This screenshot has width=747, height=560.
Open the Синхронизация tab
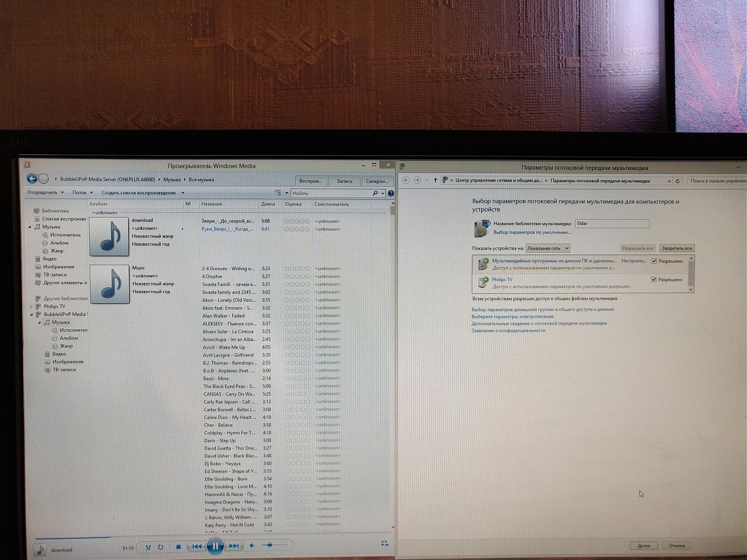pos(377,181)
